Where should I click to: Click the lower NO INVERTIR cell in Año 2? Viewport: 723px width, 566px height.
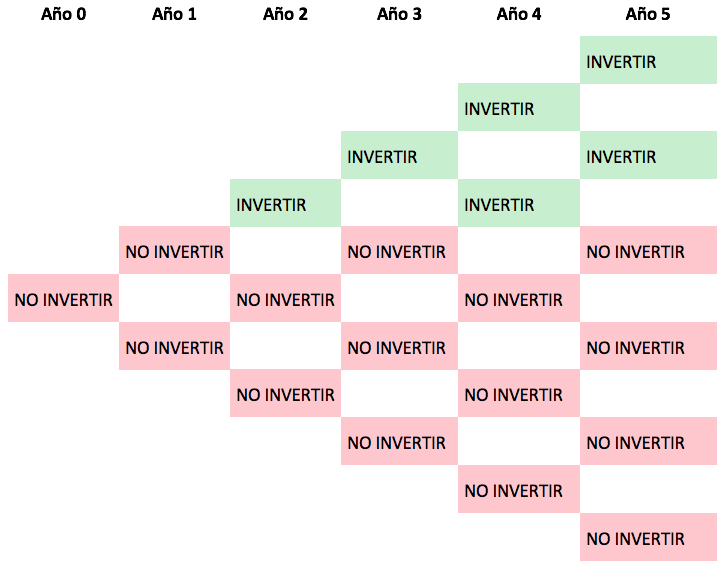pos(285,393)
